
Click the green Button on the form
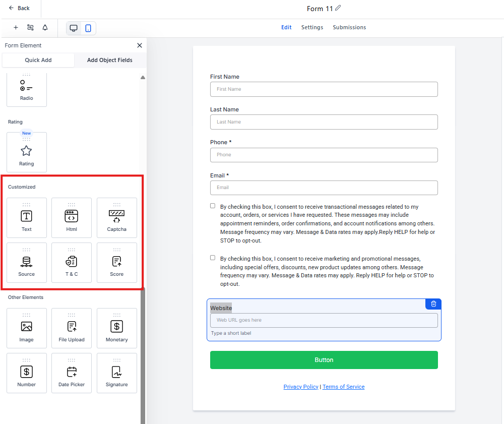tap(324, 360)
